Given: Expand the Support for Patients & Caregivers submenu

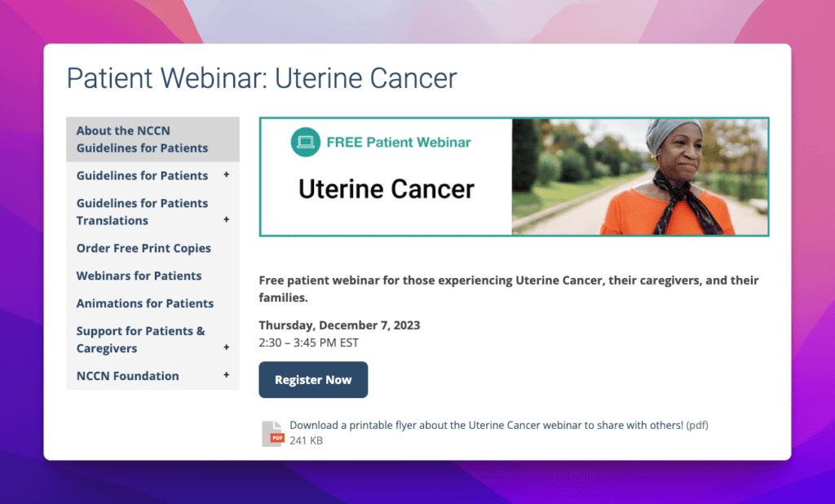Looking at the screenshot, I should tap(227, 347).
